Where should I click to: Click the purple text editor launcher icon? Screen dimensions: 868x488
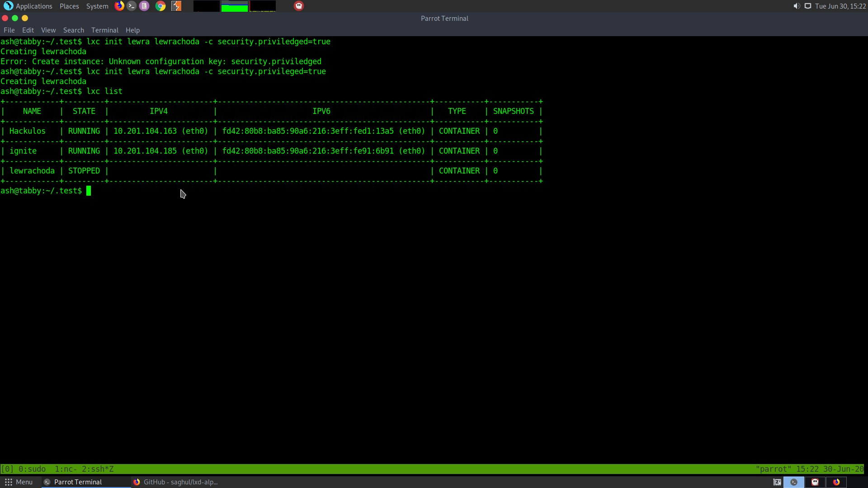(x=144, y=6)
